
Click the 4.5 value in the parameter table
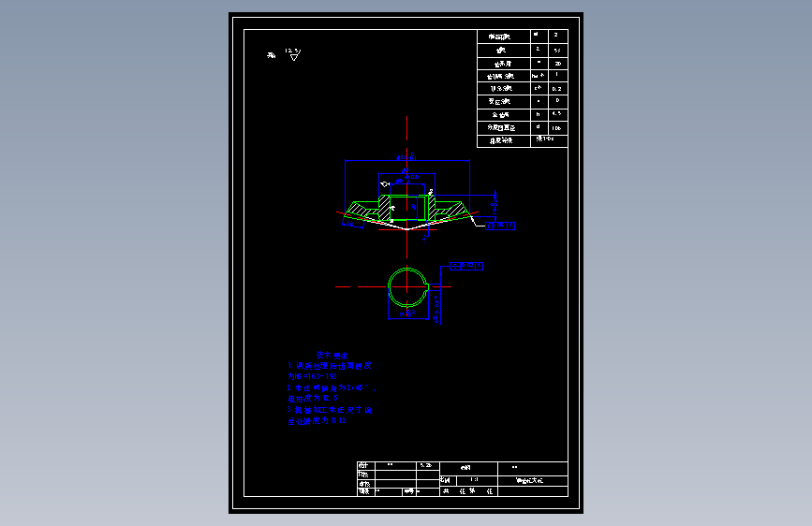(557, 114)
